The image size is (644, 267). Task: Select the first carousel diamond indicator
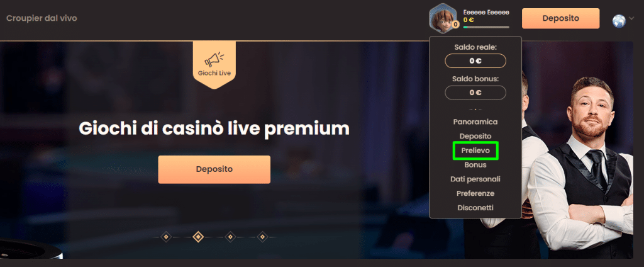(166, 237)
